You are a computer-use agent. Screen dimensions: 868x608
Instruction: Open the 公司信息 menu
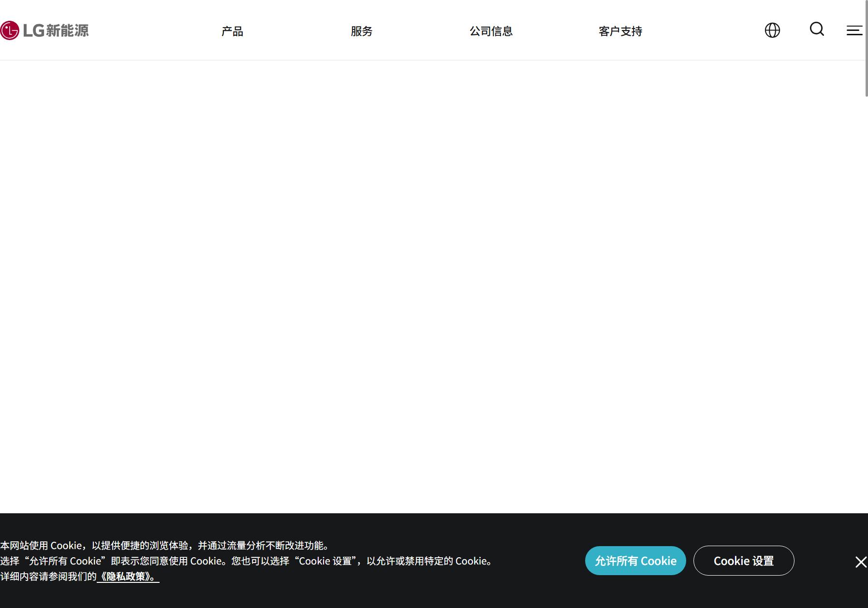(x=491, y=31)
